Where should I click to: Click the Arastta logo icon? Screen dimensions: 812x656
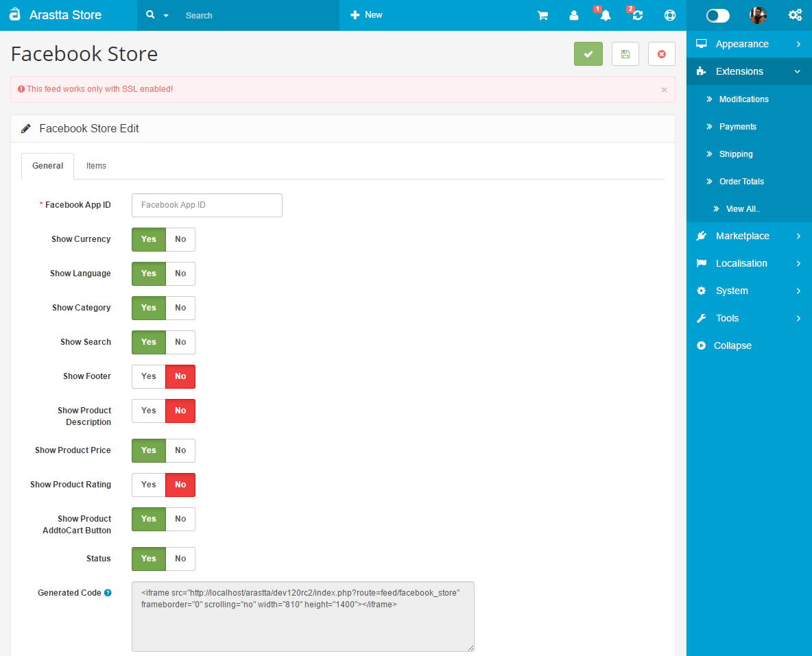click(15, 14)
